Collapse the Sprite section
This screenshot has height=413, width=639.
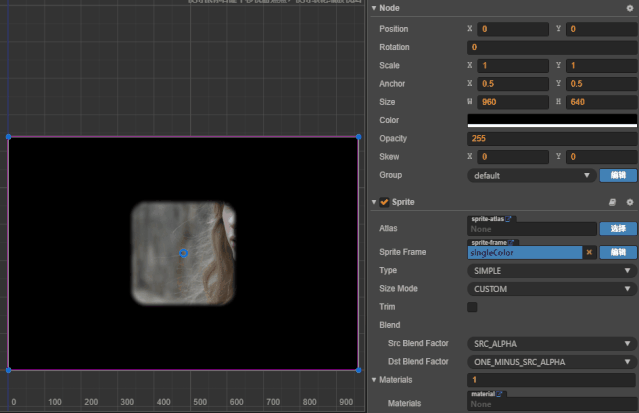[x=374, y=202]
